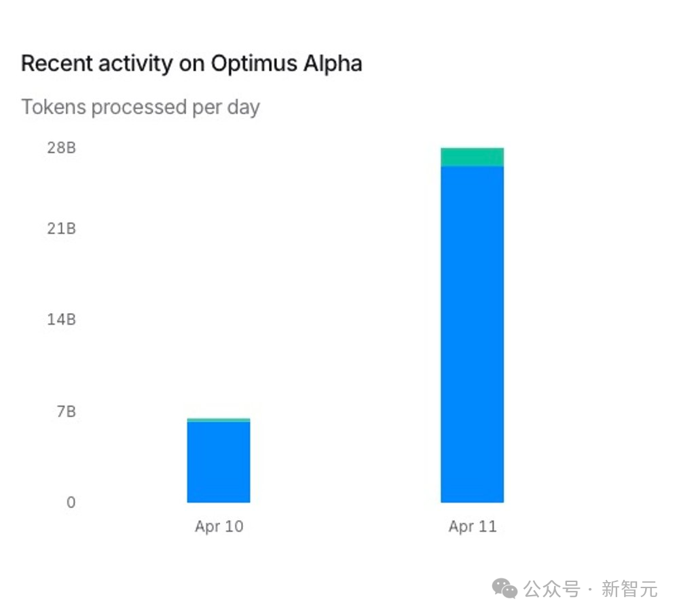Click the word "Tokens" in subtitle
The width and height of the screenshot is (679, 616).
click(54, 107)
